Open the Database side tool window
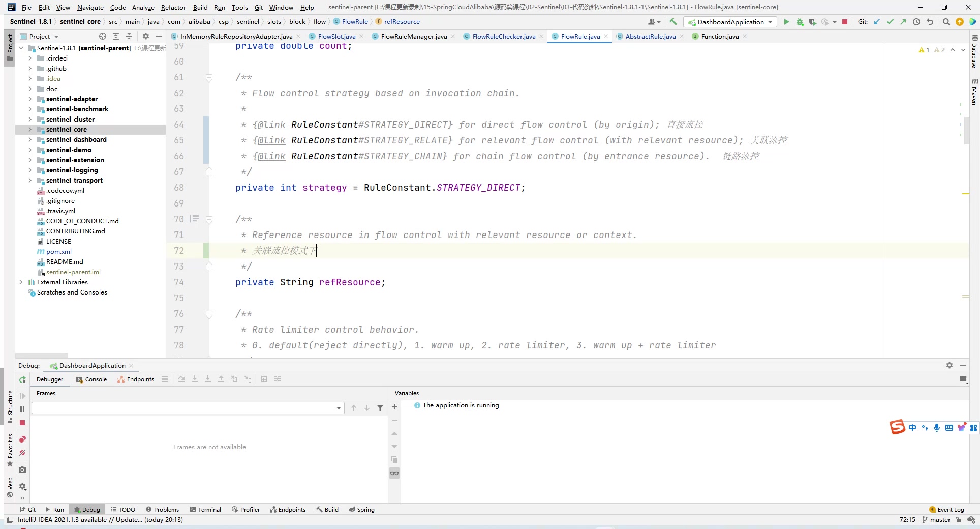The height and width of the screenshot is (529, 980). (x=974, y=52)
